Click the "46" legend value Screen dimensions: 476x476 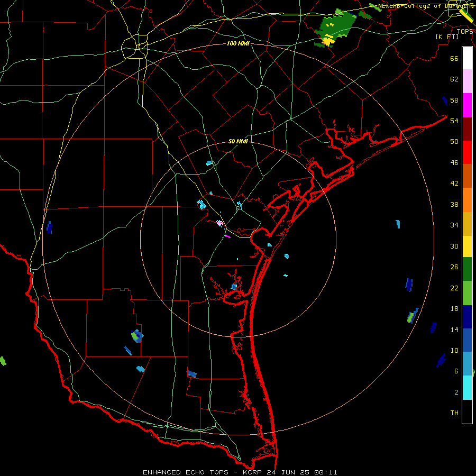pyautogui.click(x=454, y=163)
